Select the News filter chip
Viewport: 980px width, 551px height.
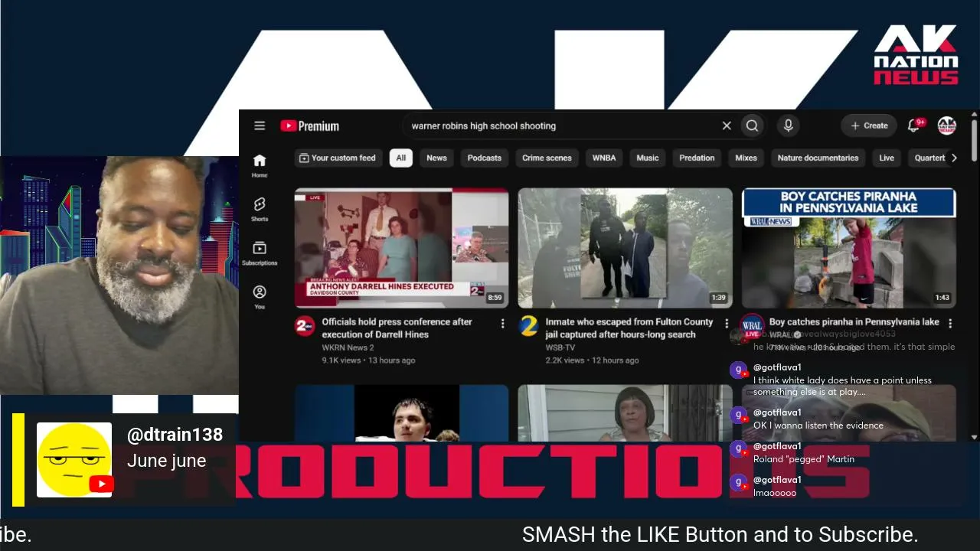pos(436,158)
